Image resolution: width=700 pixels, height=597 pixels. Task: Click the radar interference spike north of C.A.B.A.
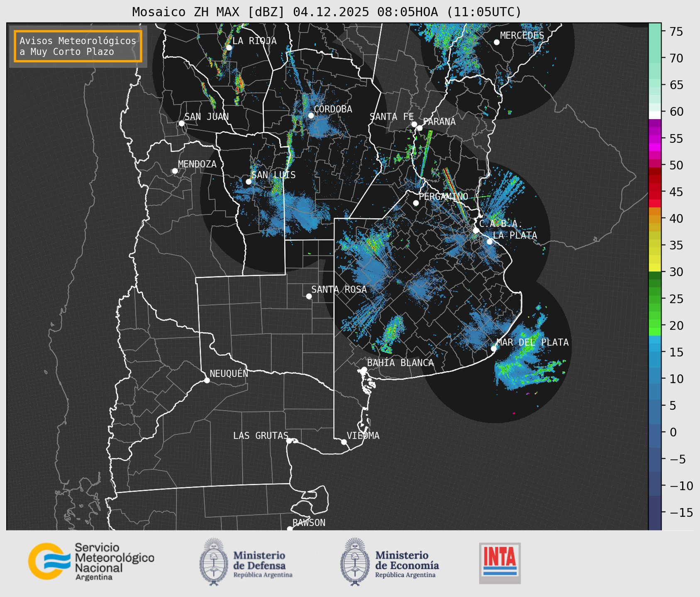(455, 195)
